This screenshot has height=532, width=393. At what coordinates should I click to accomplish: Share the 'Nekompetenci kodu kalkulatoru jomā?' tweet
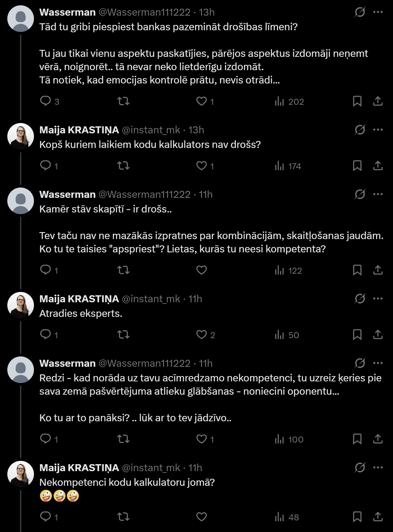click(x=378, y=517)
